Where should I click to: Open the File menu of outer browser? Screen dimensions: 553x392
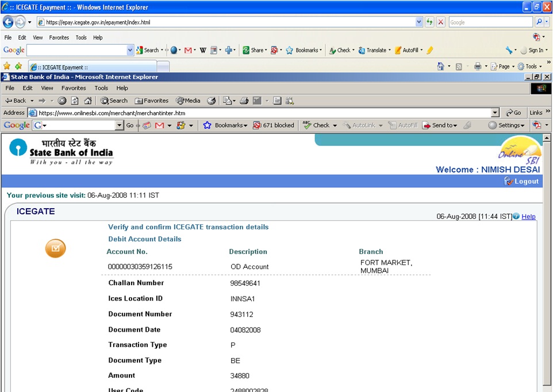[7, 37]
